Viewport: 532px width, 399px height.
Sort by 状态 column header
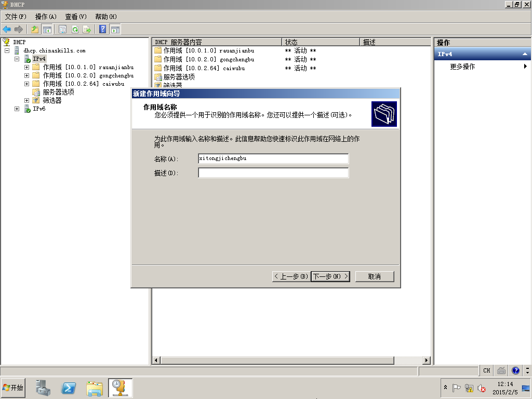321,42
